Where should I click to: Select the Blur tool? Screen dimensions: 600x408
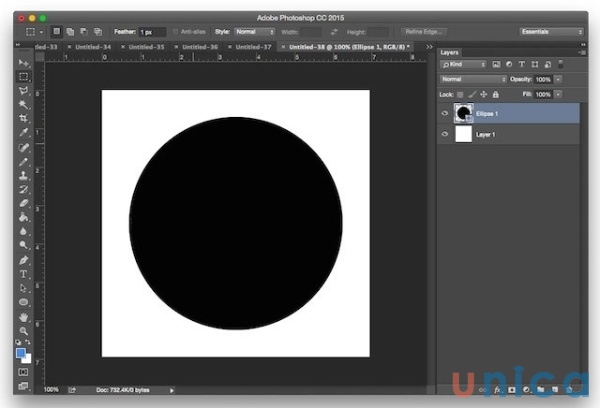(23, 231)
